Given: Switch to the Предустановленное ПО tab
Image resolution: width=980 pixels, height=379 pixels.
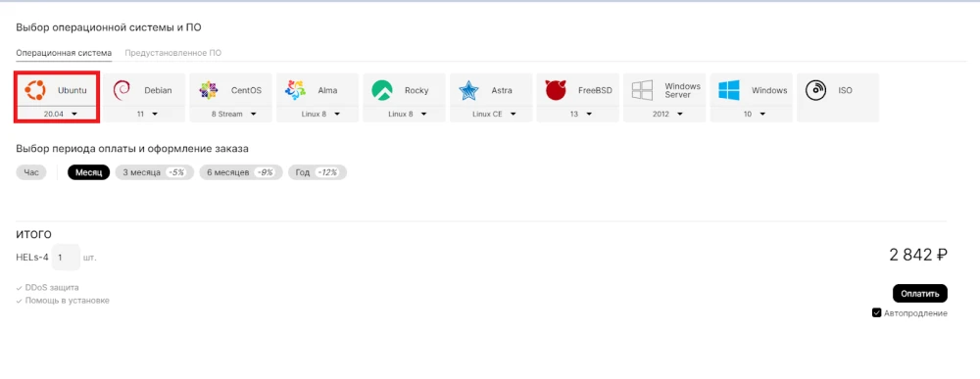Looking at the screenshot, I should pos(173,53).
